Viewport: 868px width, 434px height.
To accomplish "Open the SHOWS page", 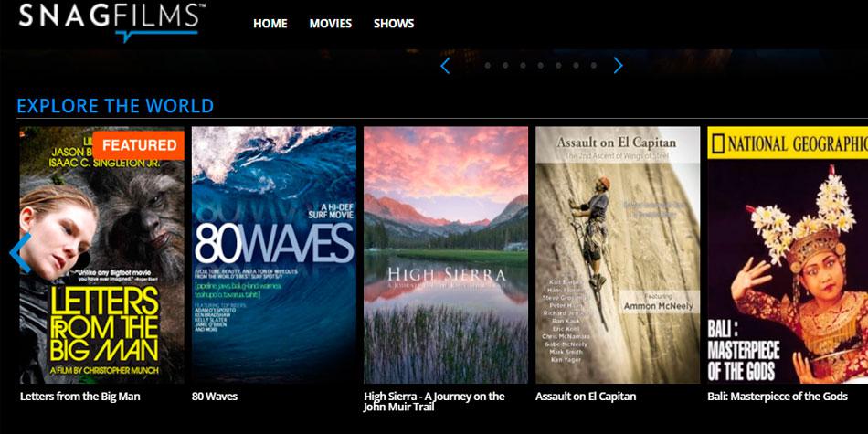I will pyautogui.click(x=394, y=24).
